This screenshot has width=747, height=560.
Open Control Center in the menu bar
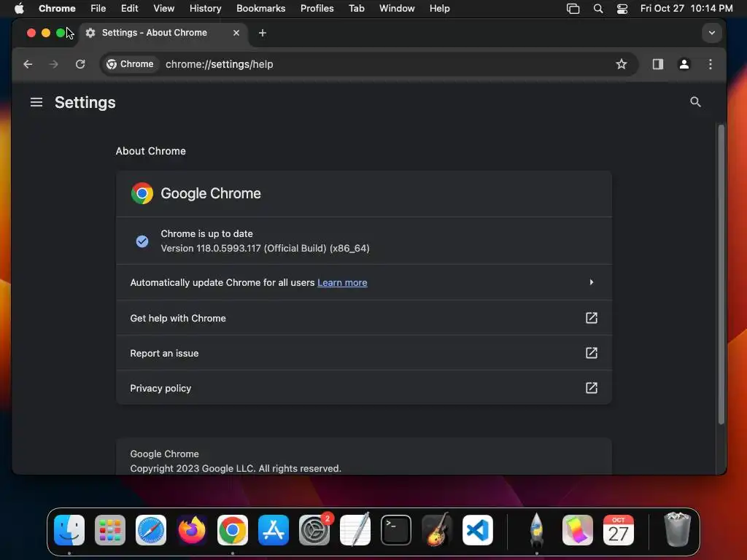pos(622,9)
